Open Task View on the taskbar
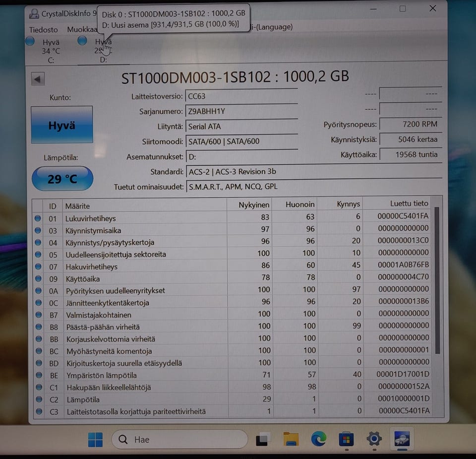This screenshot has height=459, width=476. point(263,439)
